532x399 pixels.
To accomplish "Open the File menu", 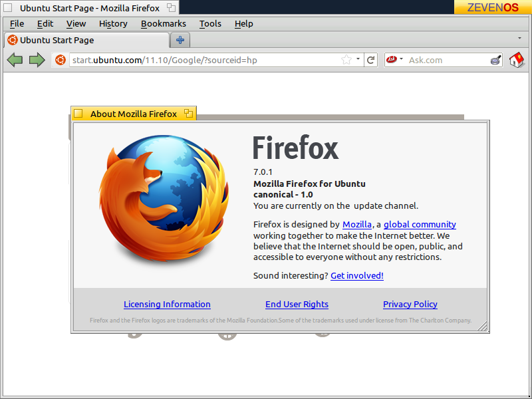I will (17, 24).
